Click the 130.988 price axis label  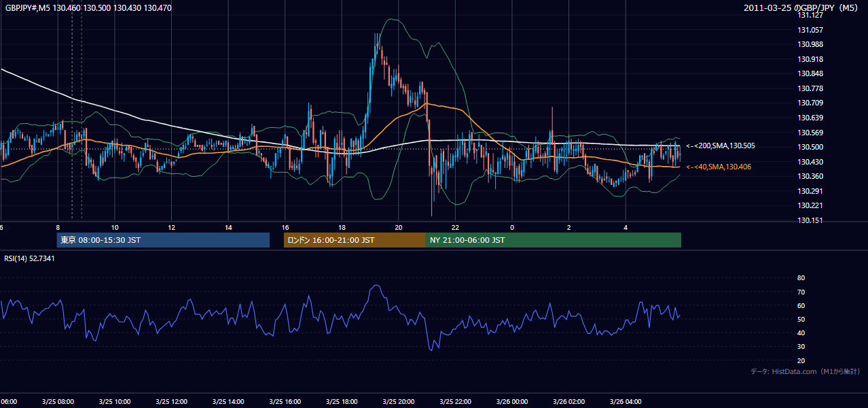tap(810, 44)
